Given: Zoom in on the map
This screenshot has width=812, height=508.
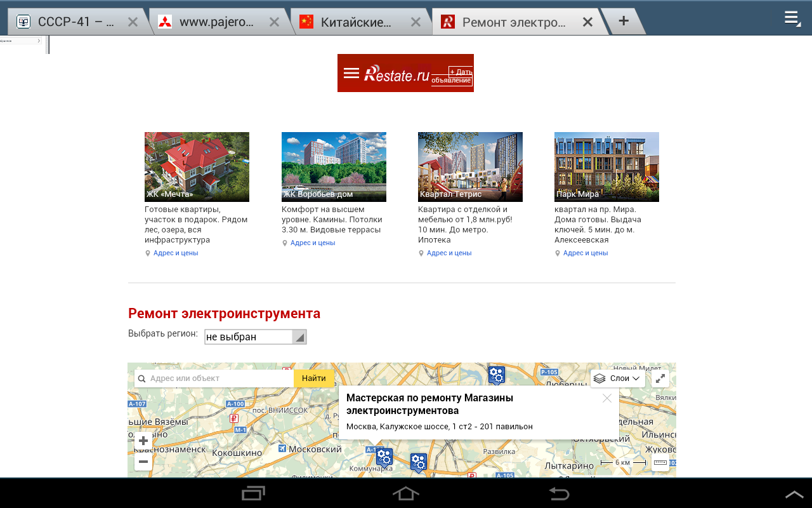Looking at the screenshot, I should [x=143, y=441].
